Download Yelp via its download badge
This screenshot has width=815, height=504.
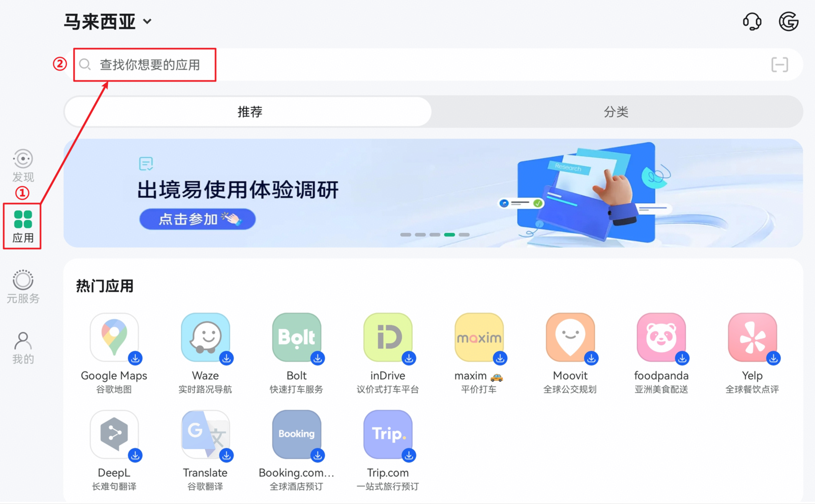(x=774, y=358)
